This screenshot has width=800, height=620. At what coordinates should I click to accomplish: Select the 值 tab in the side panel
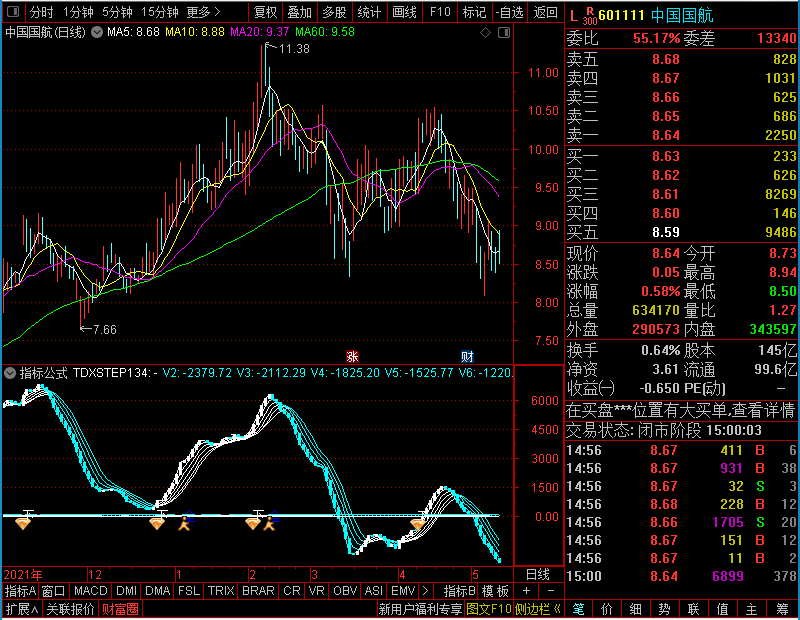tap(722, 609)
